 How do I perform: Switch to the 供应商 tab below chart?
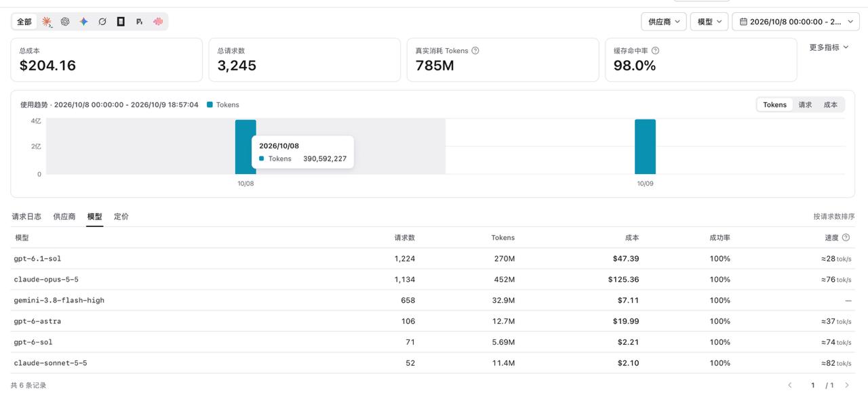point(64,217)
